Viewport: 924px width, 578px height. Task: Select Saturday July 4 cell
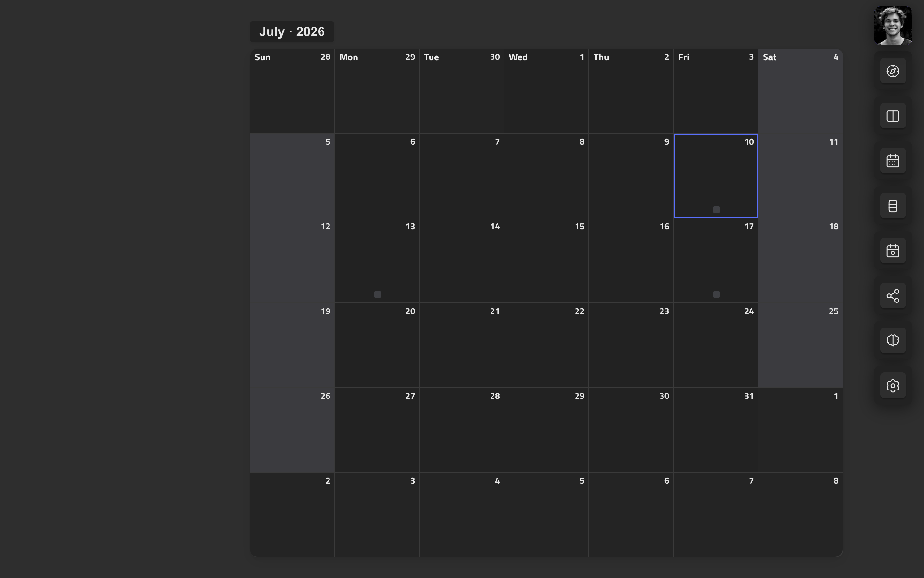(x=800, y=91)
